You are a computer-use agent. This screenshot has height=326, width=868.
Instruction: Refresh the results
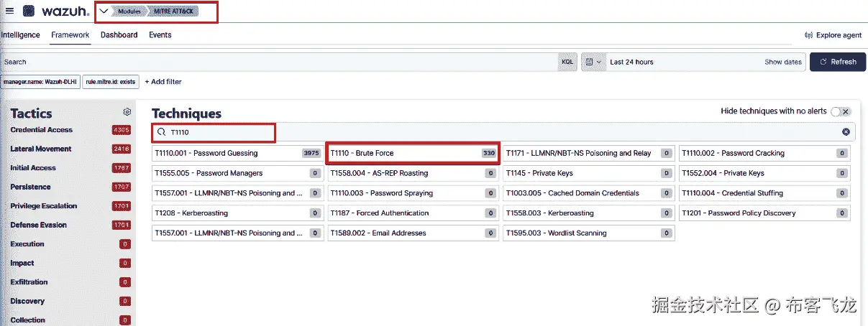837,62
